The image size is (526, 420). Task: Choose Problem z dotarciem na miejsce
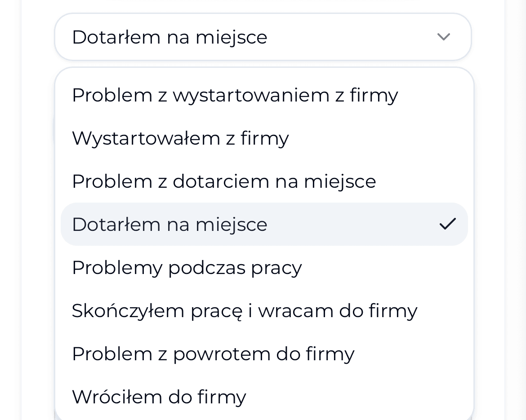pos(224,181)
